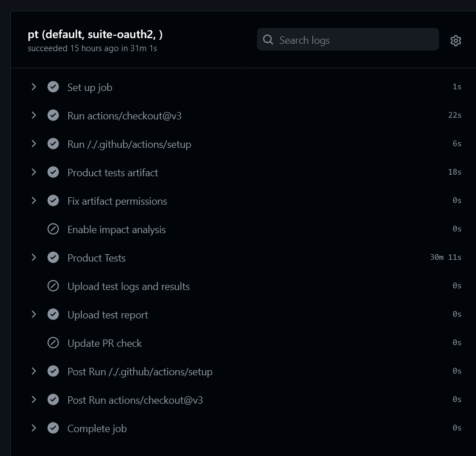The width and height of the screenshot is (476, 456).
Task: Select the Run actions/checkout@v3 label
Action: click(125, 116)
